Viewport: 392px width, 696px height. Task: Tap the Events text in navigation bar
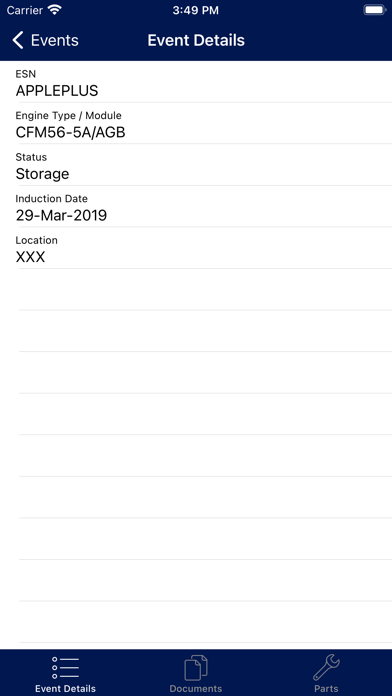click(55, 40)
